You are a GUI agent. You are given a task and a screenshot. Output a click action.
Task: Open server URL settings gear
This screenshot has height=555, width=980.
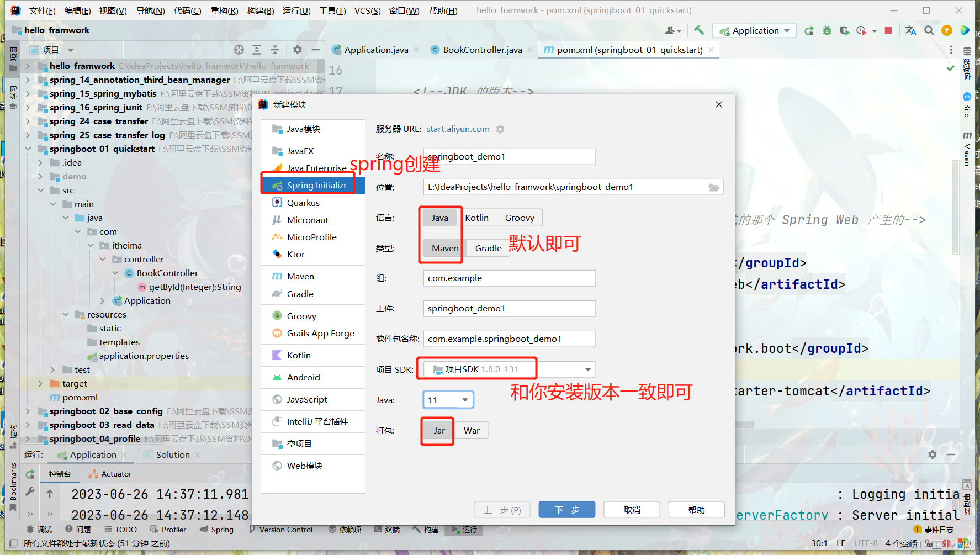coord(500,129)
